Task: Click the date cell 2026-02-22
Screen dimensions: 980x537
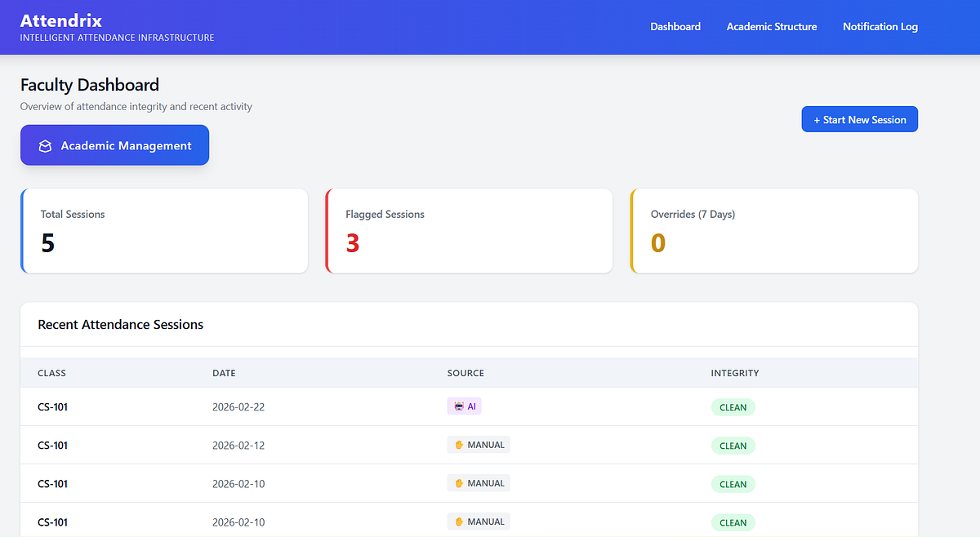Action: pos(238,407)
